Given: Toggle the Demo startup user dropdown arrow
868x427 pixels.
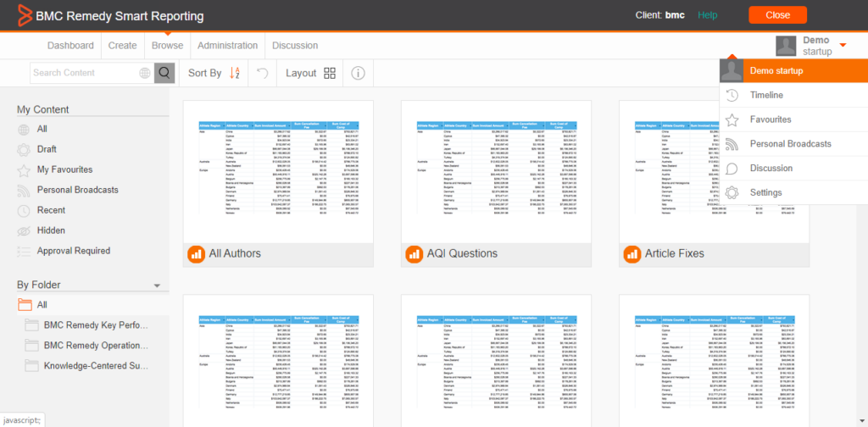Looking at the screenshot, I should point(843,45).
